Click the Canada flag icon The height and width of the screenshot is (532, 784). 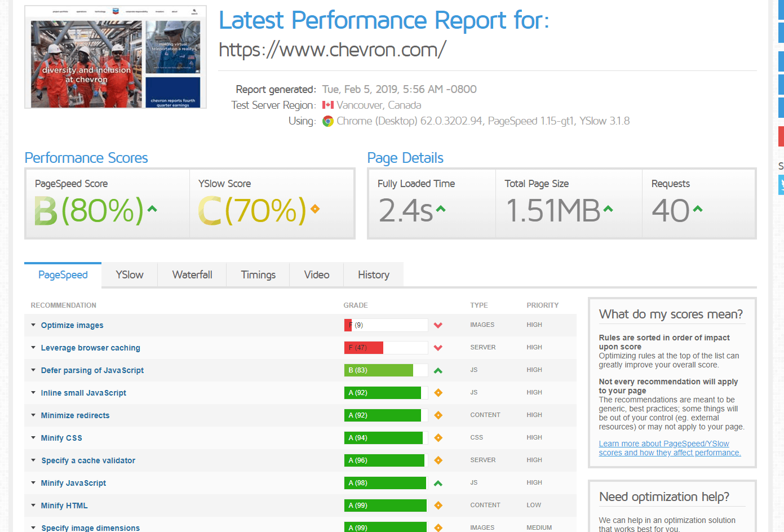328,105
